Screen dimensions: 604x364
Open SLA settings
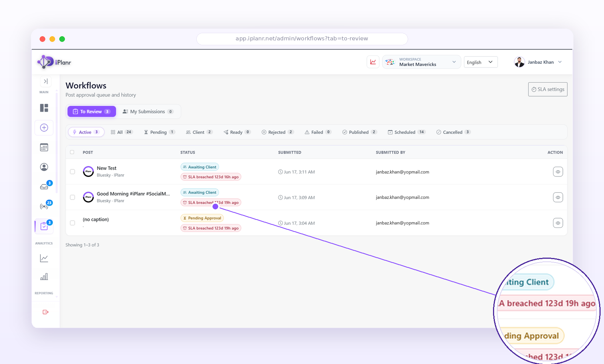(x=548, y=89)
